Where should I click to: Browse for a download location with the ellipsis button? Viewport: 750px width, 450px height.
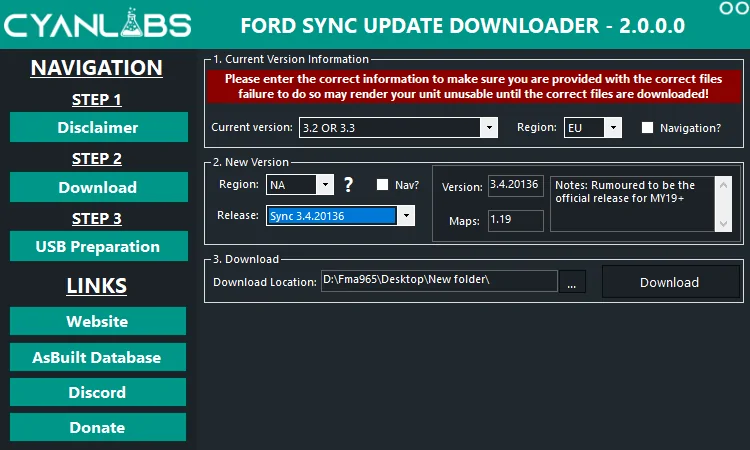click(x=572, y=282)
